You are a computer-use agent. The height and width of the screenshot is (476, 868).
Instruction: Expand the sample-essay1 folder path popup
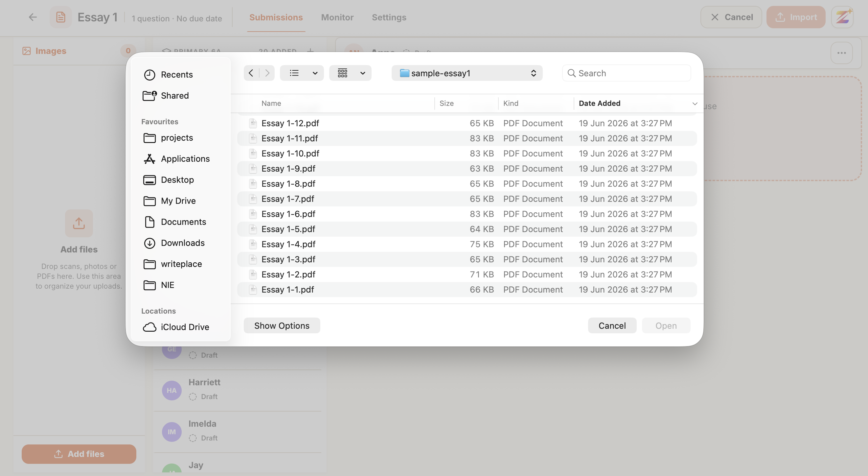coord(467,73)
